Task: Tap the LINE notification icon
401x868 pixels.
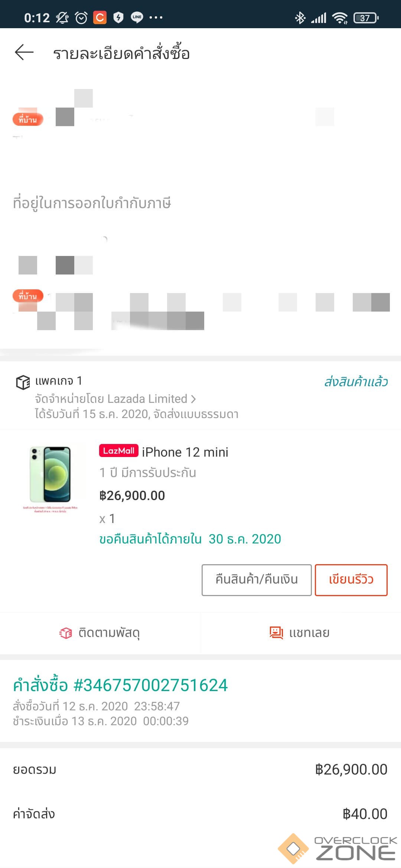Action: click(x=137, y=17)
